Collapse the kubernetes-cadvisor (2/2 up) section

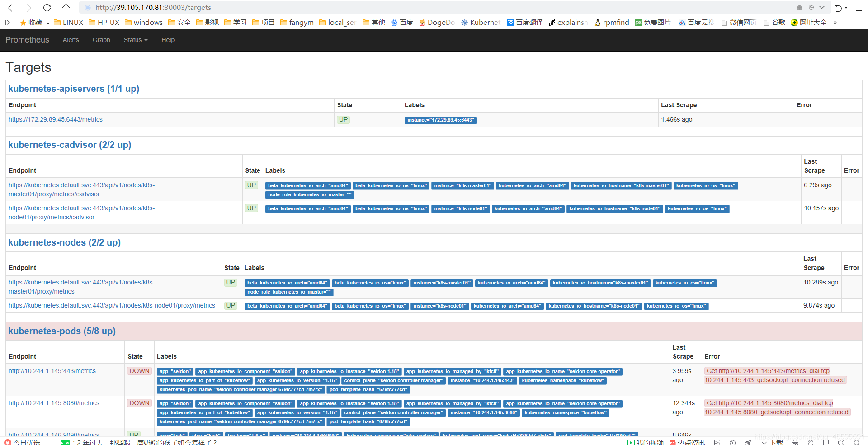[x=70, y=145]
